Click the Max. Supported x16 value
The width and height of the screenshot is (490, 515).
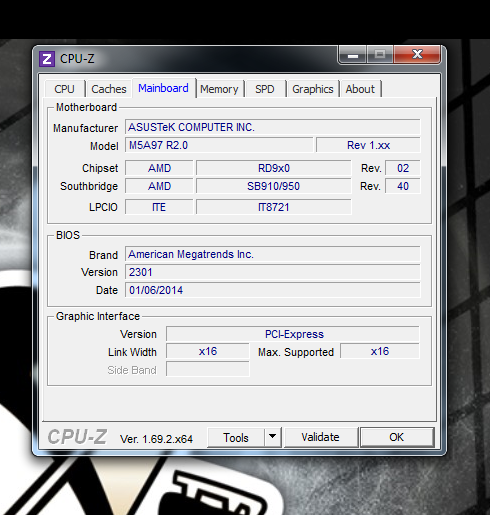[380, 351]
